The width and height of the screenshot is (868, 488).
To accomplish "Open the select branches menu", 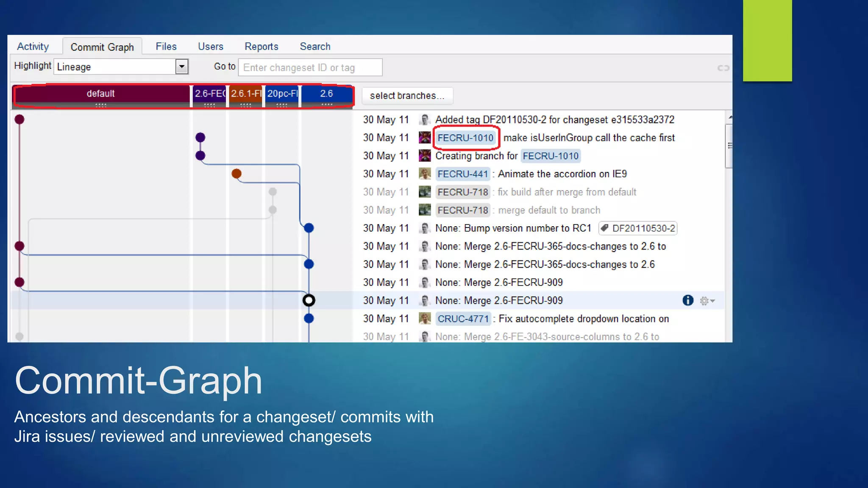I will (407, 96).
